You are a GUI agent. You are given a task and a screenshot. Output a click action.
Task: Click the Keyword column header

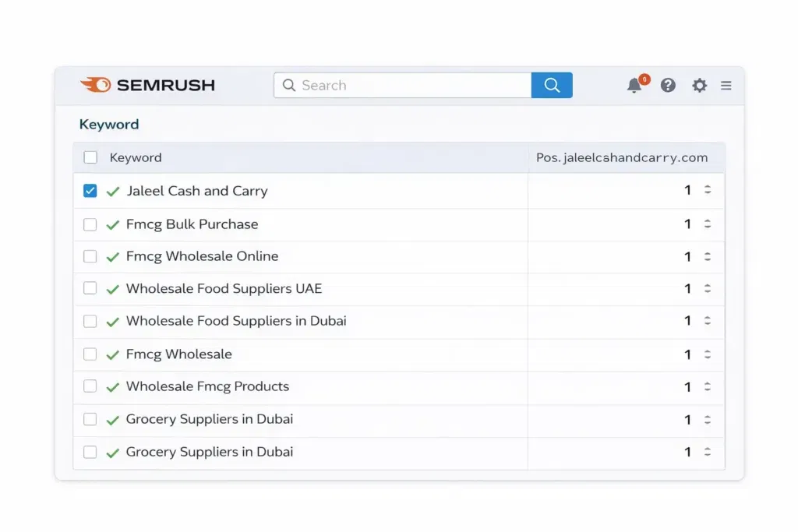pos(136,157)
